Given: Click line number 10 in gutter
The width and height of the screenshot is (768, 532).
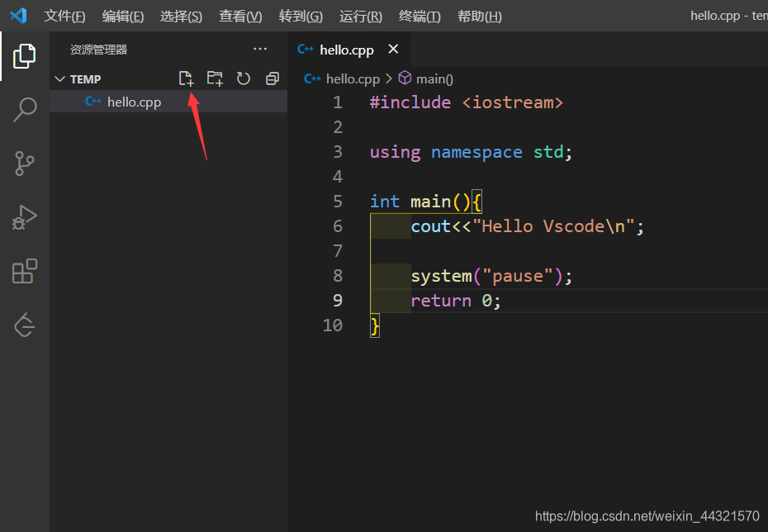Looking at the screenshot, I should 333,325.
